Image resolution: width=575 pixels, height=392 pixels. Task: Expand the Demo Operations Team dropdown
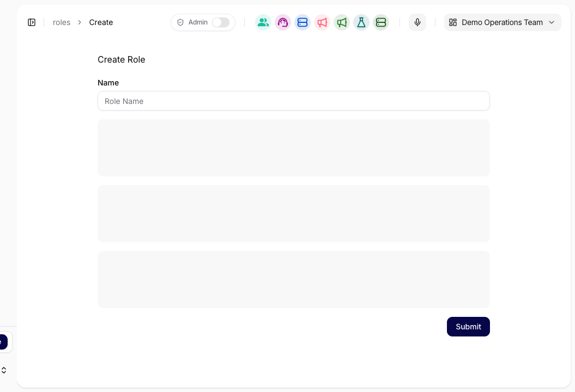tap(503, 22)
